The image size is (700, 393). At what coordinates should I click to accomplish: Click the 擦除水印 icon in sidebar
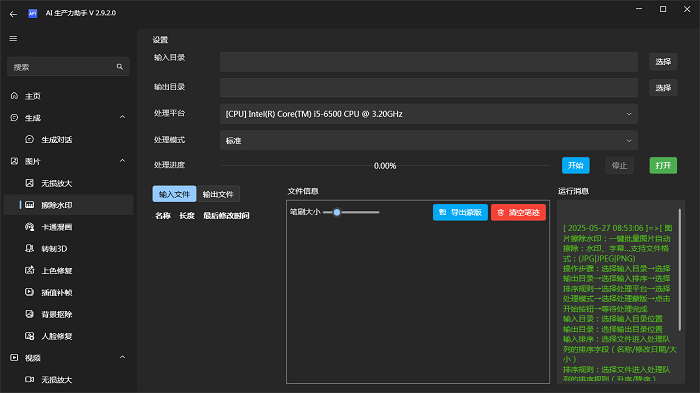pos(29,205)
